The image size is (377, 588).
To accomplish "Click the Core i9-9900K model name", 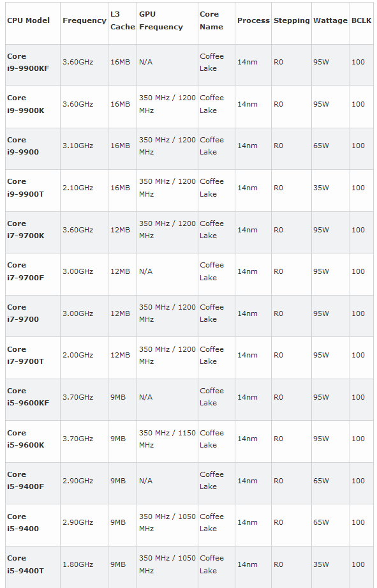I will 26,104.
